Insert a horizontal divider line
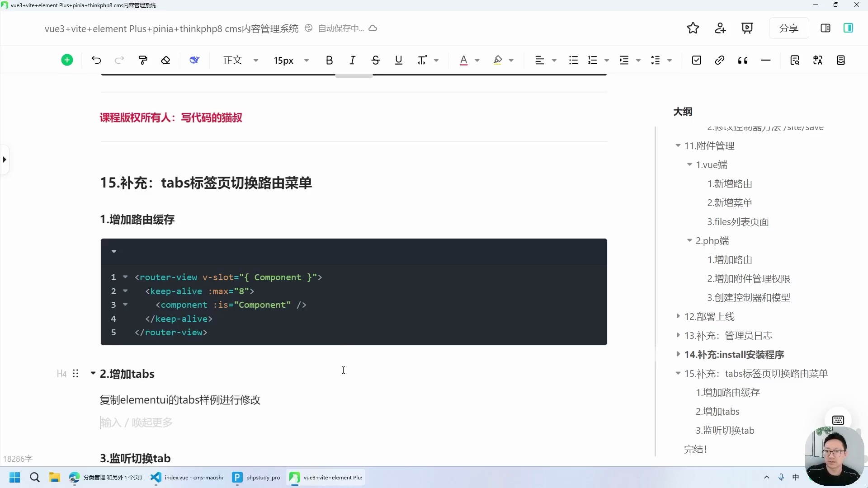Image resolution: width=868 pixels, height=488 pixels. pos(766,60)
